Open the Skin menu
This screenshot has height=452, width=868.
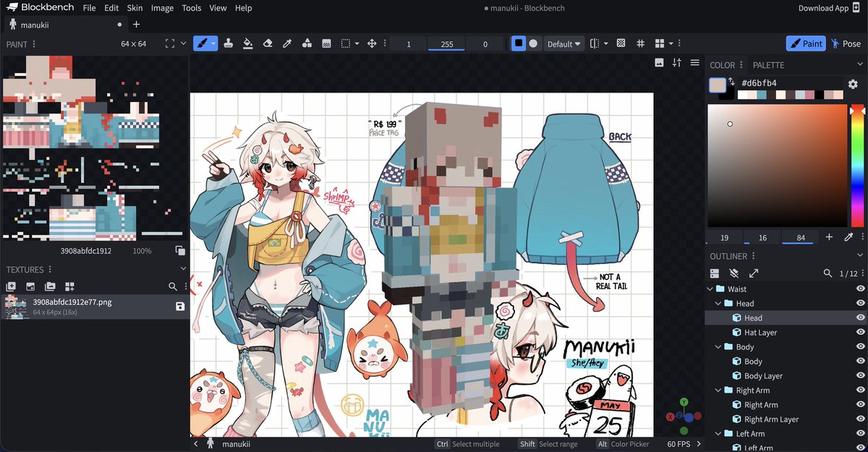pyautogui.click(x=135, y=8)
